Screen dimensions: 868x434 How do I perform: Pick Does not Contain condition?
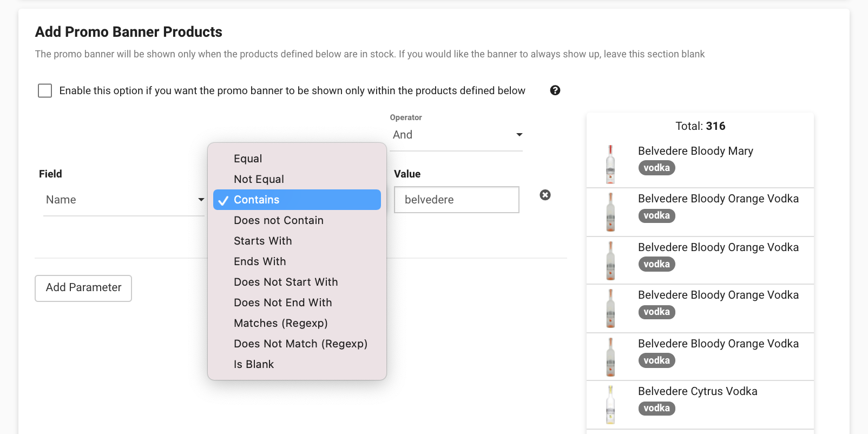coord(297,220)
